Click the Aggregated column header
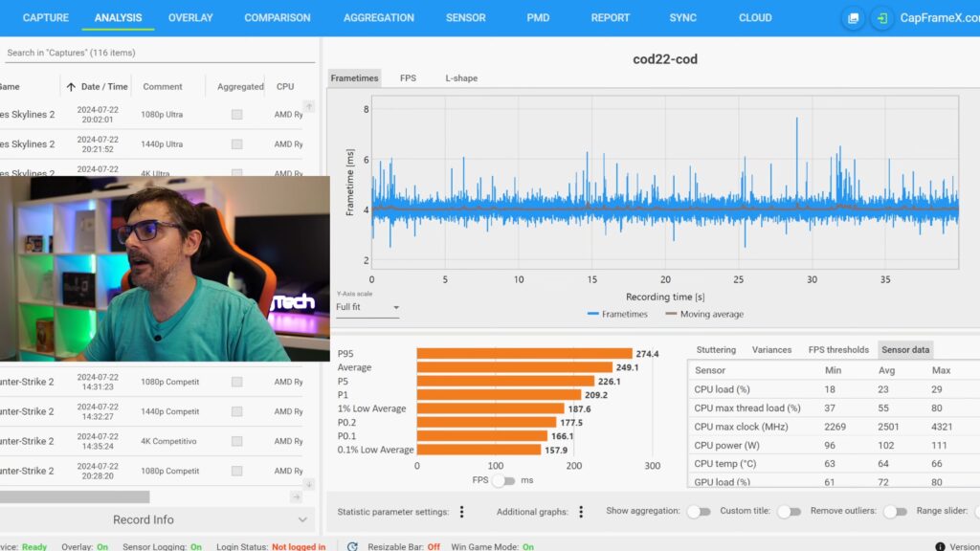 (240, 87)
